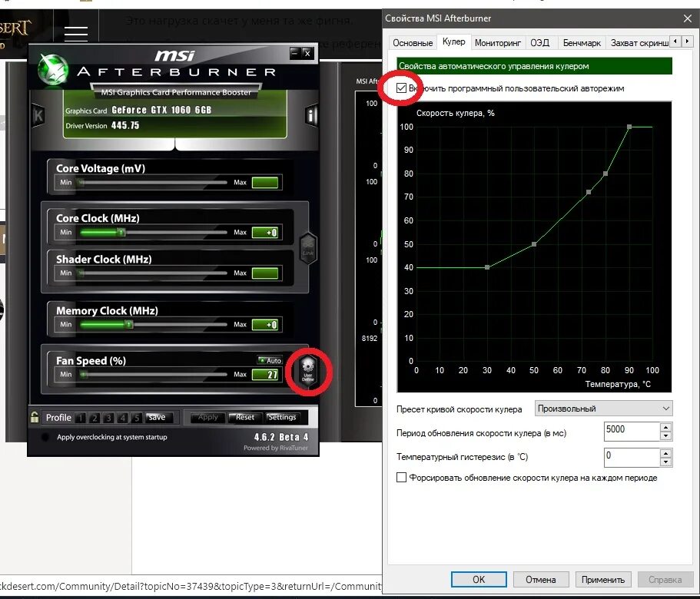Toggle the Link clocks hexagon icon

308,248
